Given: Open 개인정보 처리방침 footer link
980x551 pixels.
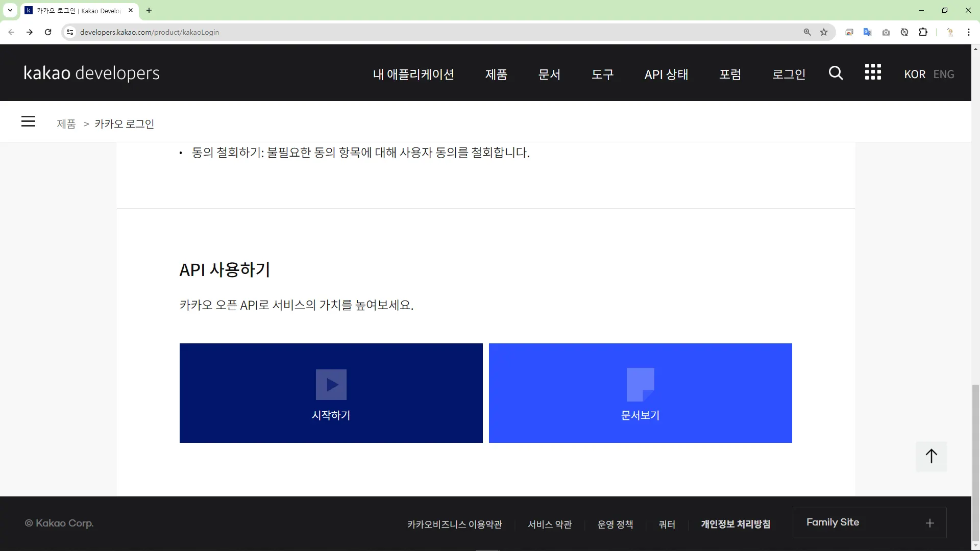Looking at the screenshot, I should [x=735, y=524].
